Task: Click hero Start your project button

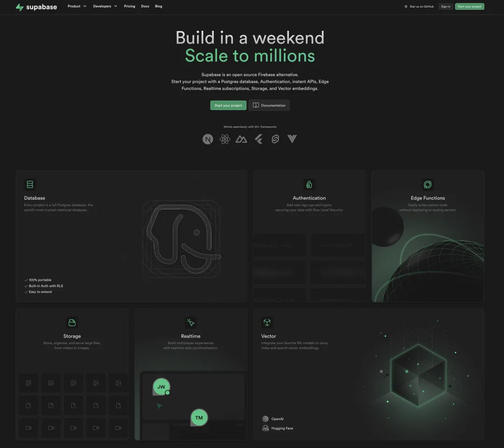Action: 228,105
